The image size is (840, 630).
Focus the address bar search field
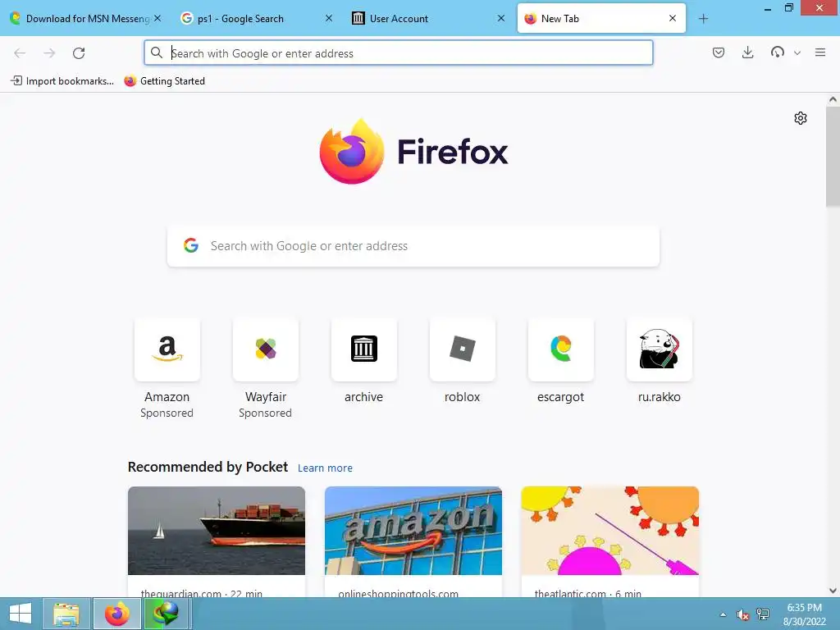click(399, 53)
